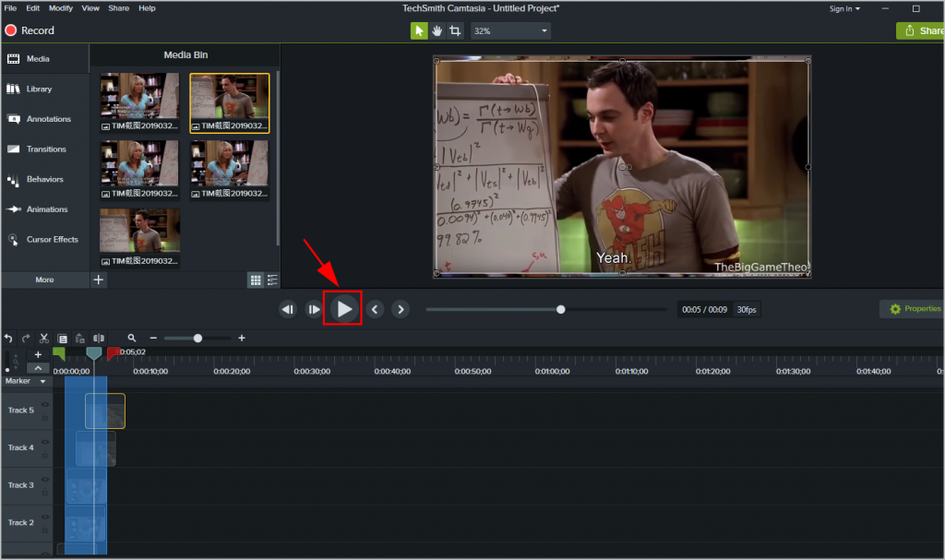This screenshot has height=560, width=945.
Task: Open the 32% canvas zoom dropdown
Action: [510, 30]
